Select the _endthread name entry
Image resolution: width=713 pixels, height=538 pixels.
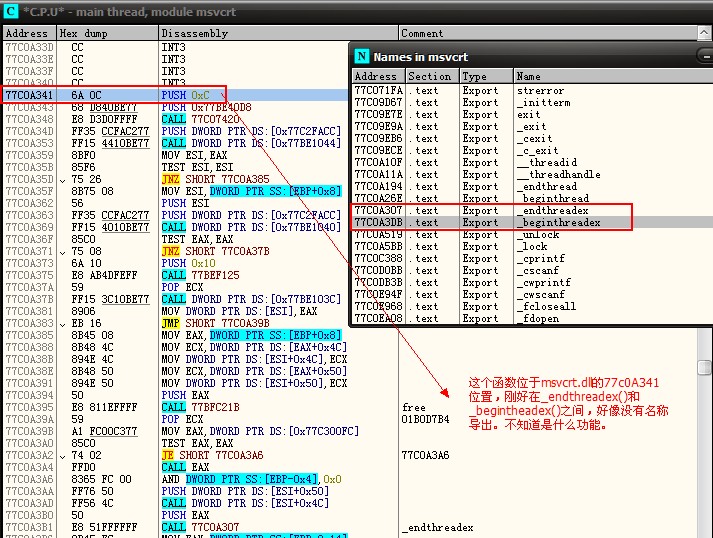547,186
